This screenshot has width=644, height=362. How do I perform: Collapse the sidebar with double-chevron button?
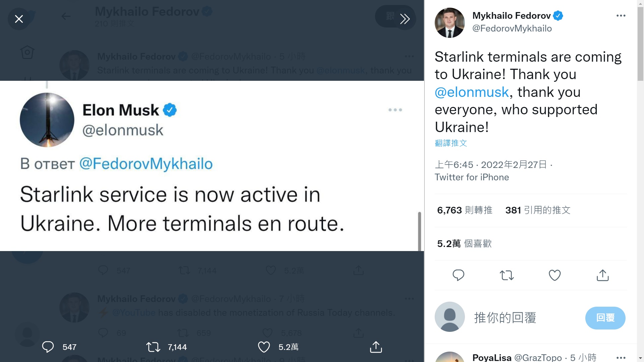click(x=405, y=19)
